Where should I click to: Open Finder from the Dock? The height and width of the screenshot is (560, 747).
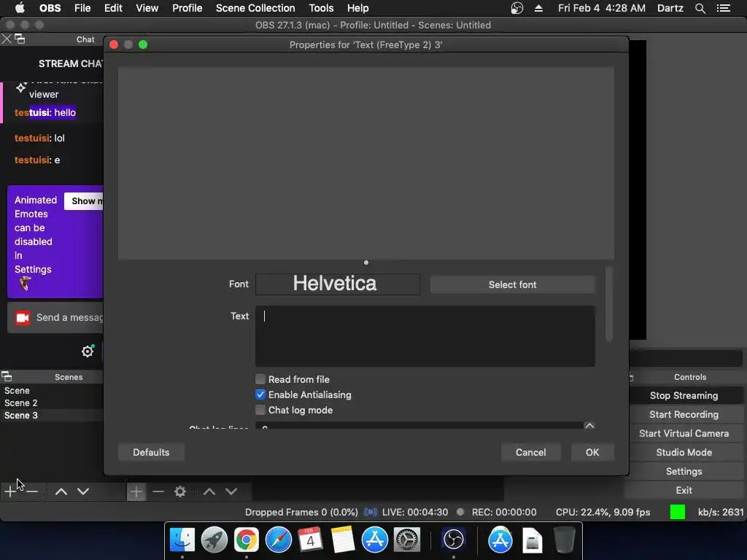coord(182,540)
